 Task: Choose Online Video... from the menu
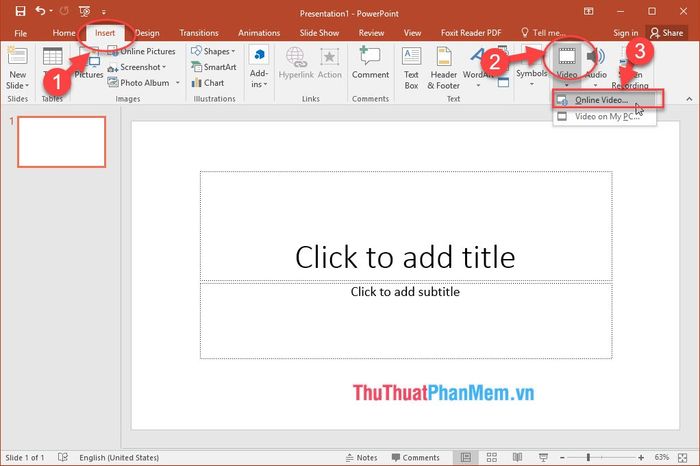click(x=604, y=100)
